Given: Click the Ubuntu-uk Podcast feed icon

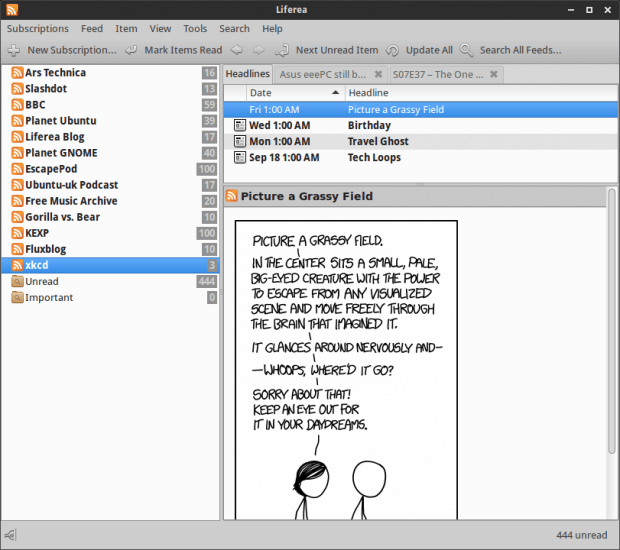Looking at the screenshot, I should click(x=17, y=185).
